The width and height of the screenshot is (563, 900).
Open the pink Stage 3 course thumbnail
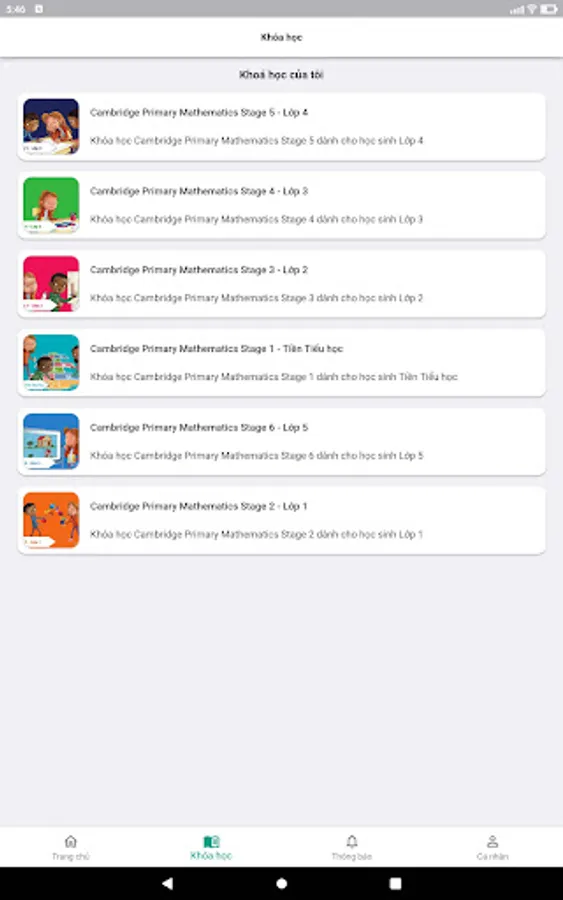tap(51, 284)
